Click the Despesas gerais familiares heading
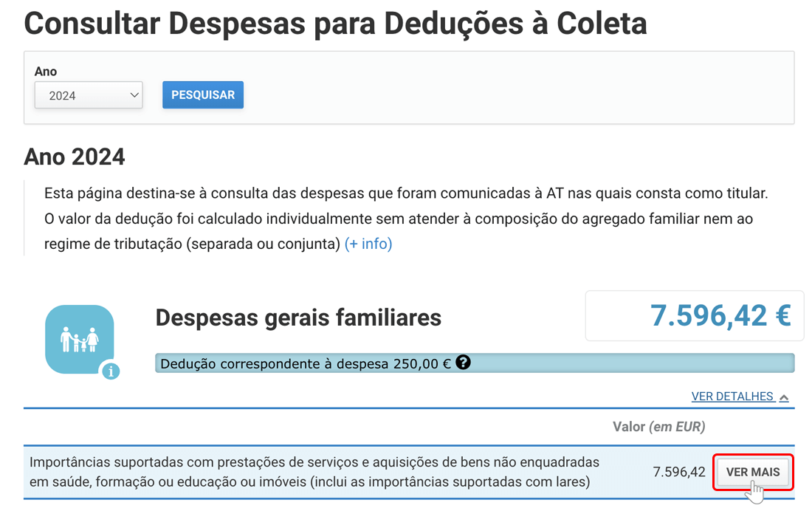812x511 pixels. (298, 318)
